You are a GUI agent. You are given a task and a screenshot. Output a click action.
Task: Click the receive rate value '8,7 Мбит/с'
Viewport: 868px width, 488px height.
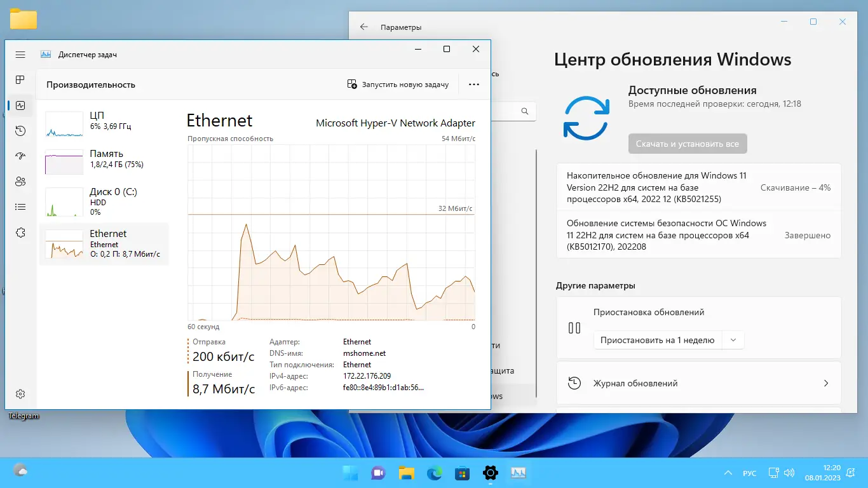point(224,389)
